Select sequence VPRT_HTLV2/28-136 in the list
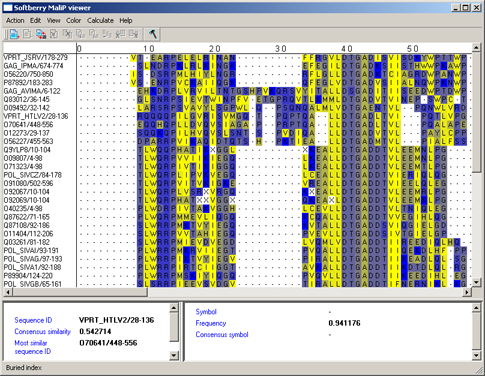Screen dimensions: 485x376 [36, 116]
